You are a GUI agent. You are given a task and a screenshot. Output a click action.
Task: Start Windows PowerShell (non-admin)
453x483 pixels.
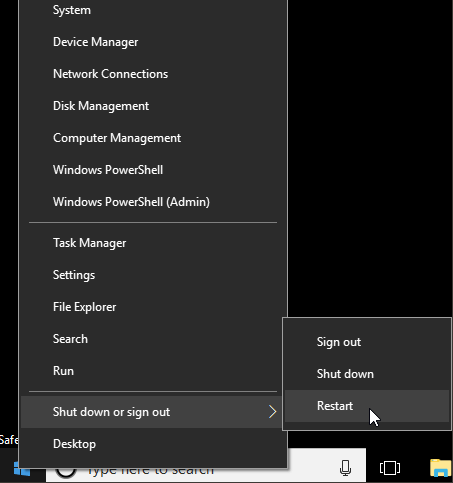(153, 170)
